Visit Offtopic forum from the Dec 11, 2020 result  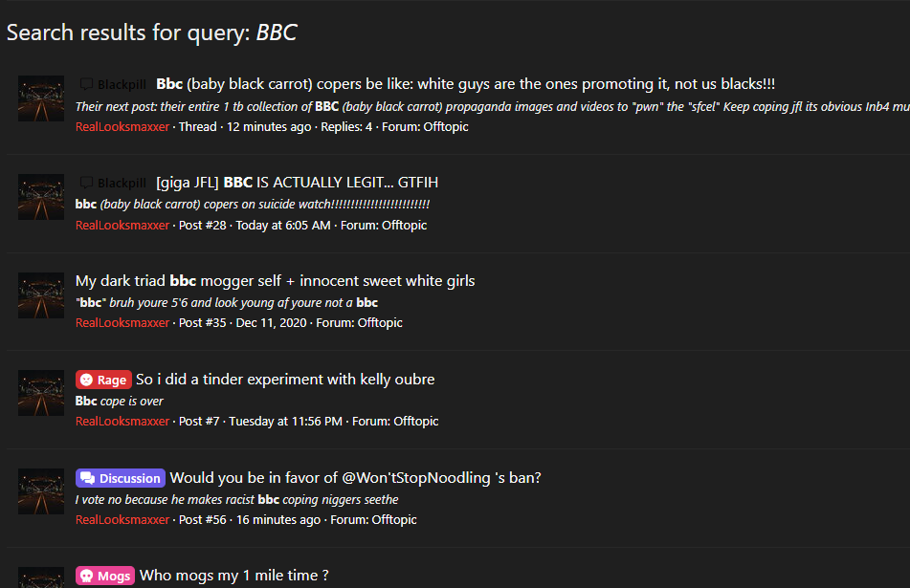(x=380, y=322)
